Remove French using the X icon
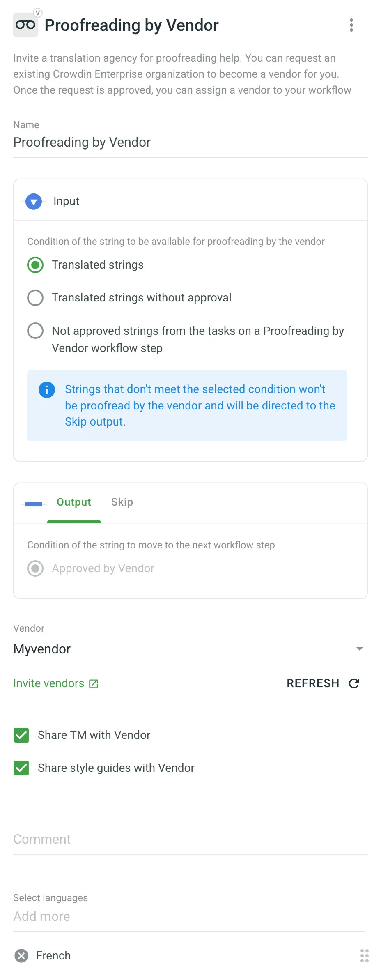The image size is (381, 980). click(21, 956)
